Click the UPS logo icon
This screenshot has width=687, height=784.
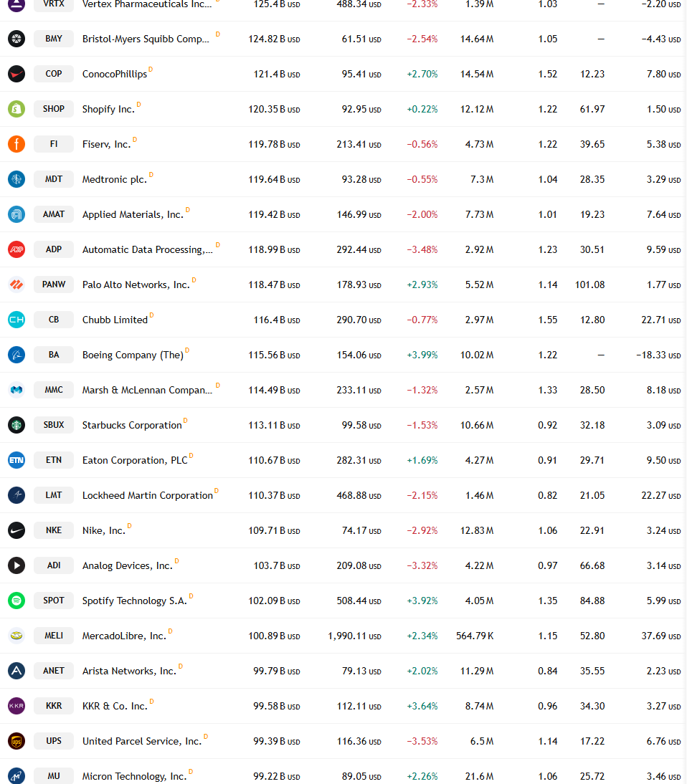click(x=16, y=741)
